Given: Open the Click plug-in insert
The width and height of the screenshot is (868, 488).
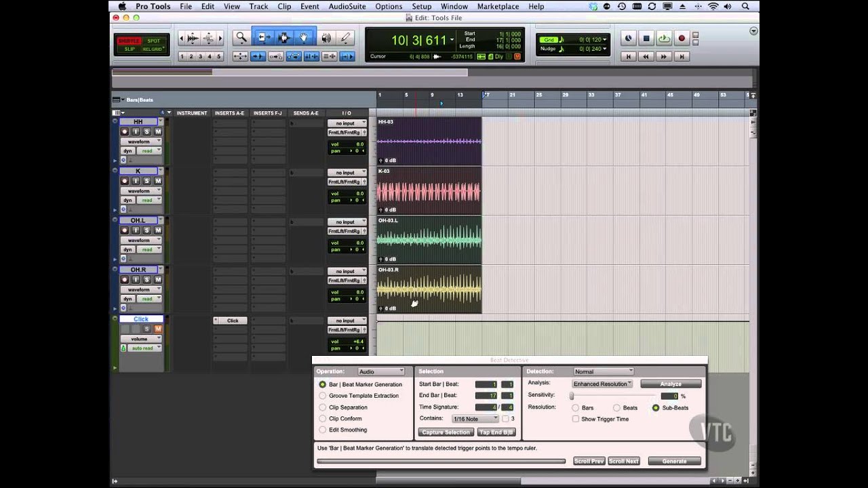Looking at the screenshot, I should click(233, 321).
